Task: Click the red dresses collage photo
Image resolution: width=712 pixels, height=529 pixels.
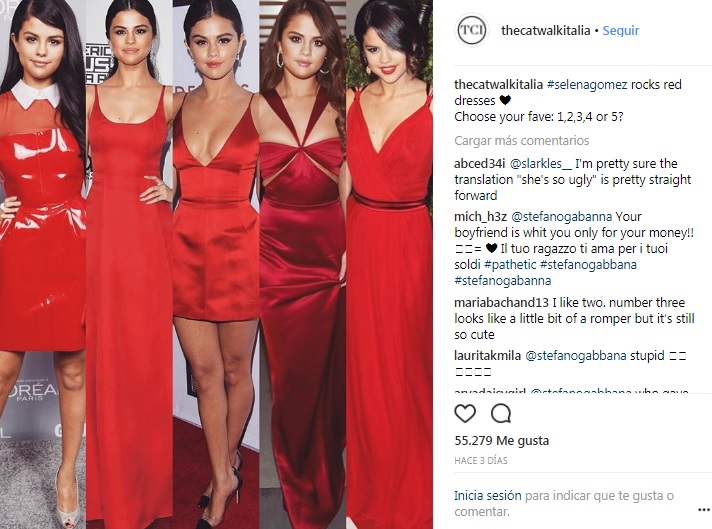Action: 216,264
